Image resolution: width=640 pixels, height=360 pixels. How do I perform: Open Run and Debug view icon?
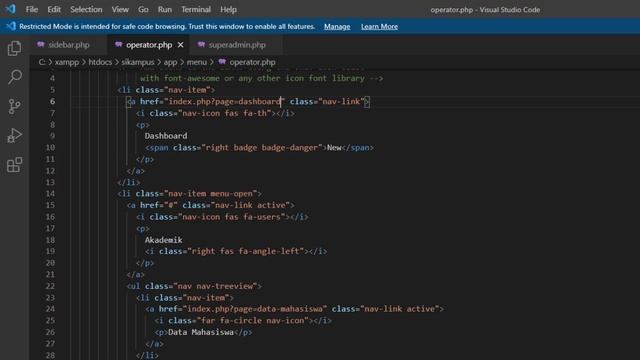[14, 136]
